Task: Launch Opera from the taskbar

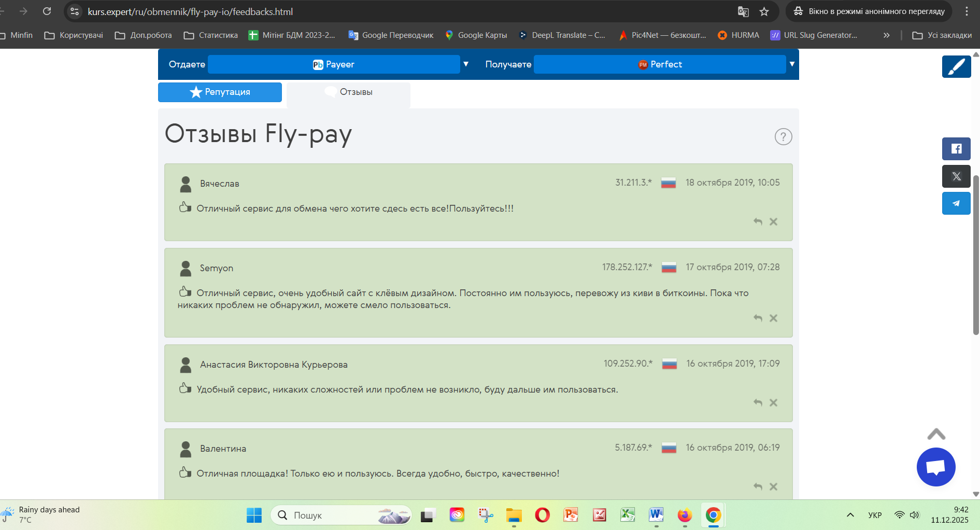Action: click(x=542, y=515)
